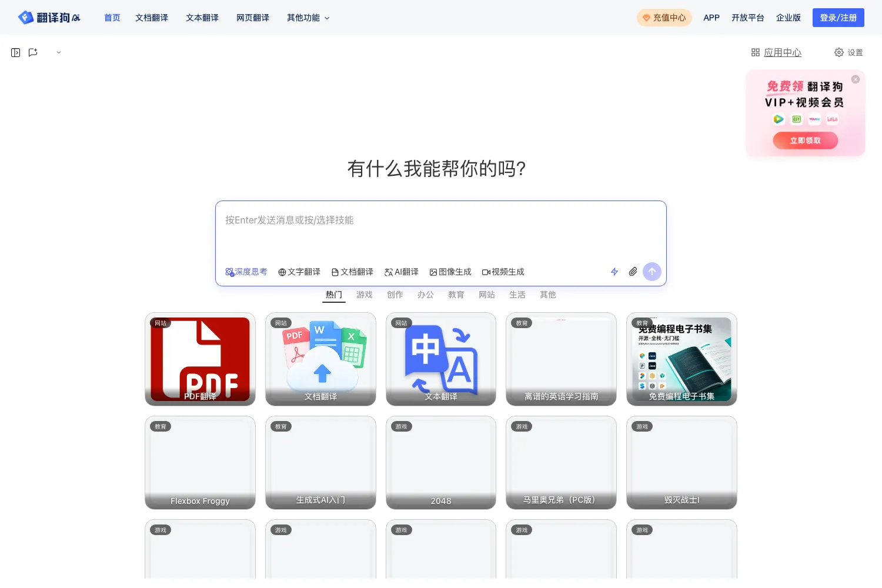
Task: Open 应用中心 link
Action: click(x=783, y=52)
